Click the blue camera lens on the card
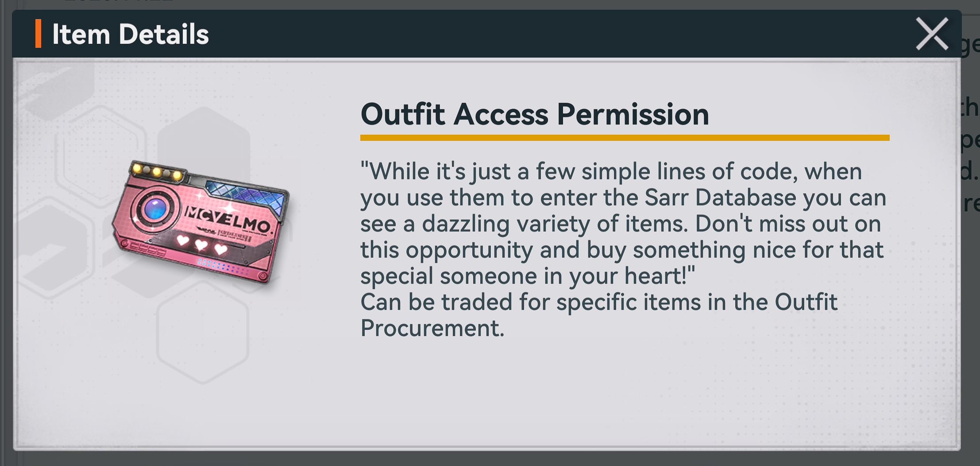The height and width of the screenshot is (466, 980). (155, 208)
